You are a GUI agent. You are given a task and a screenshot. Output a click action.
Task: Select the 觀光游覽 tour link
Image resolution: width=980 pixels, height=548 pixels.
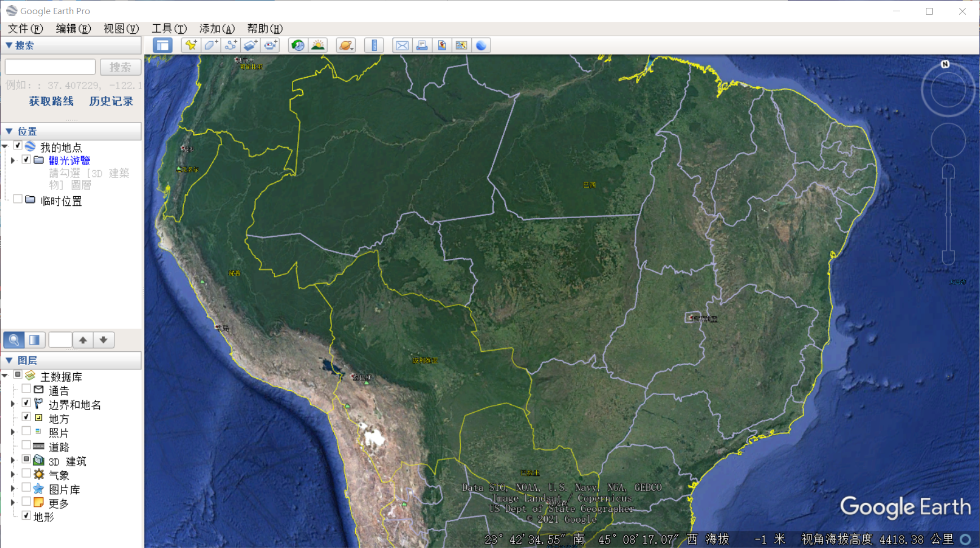click(69, 161)
